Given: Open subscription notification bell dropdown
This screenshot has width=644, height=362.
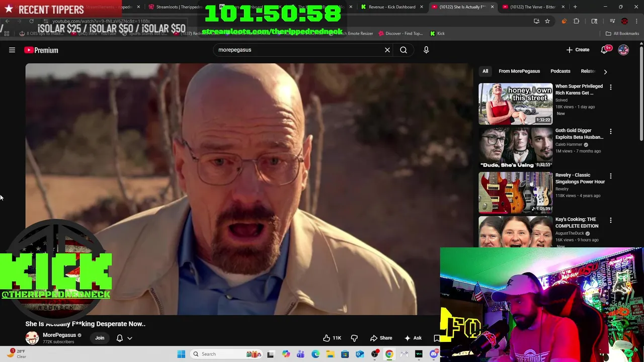Looking at the screenshot, I should pyautogui.click(x=124, y=338).
